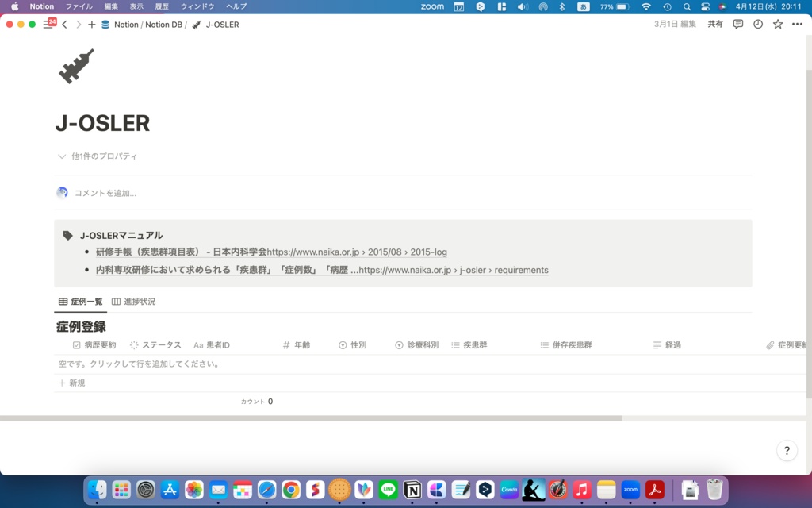Open Kindle app in the dock
812x508 pixels.
pyautogui.click(x=534, y=489)
